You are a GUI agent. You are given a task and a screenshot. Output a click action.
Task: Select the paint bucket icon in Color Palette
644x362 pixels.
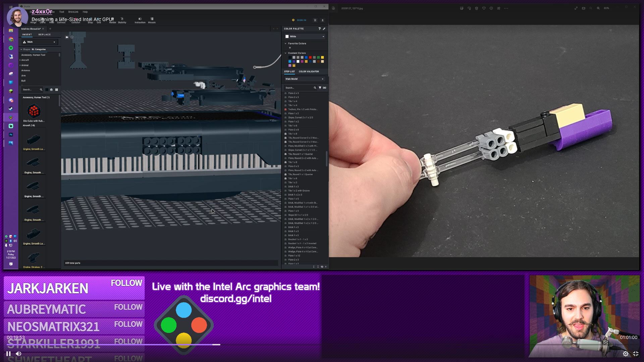tap(319, 29)
